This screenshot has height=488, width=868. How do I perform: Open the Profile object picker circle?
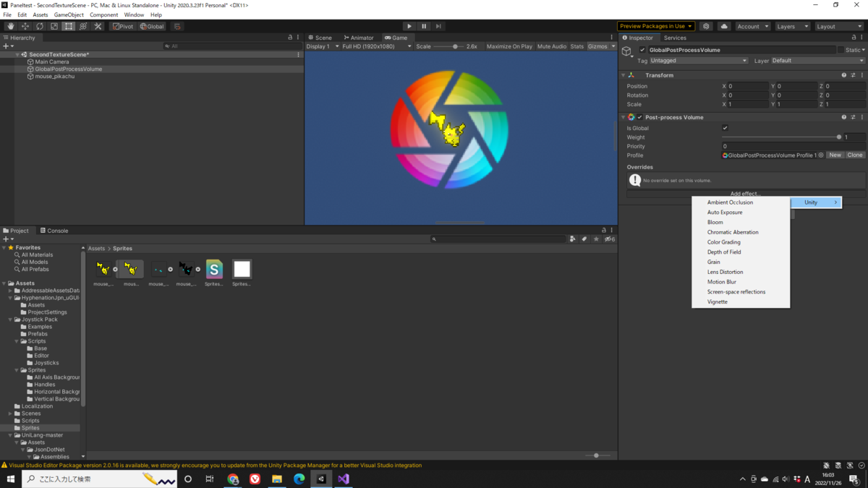pos(821,155)
